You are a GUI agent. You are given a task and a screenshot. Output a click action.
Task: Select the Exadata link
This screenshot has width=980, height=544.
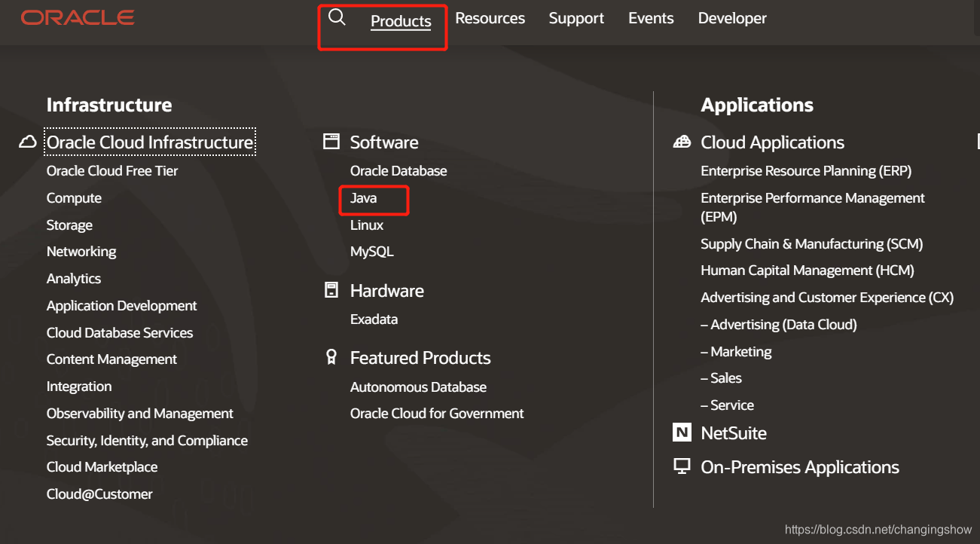click(x=374, y=319)
